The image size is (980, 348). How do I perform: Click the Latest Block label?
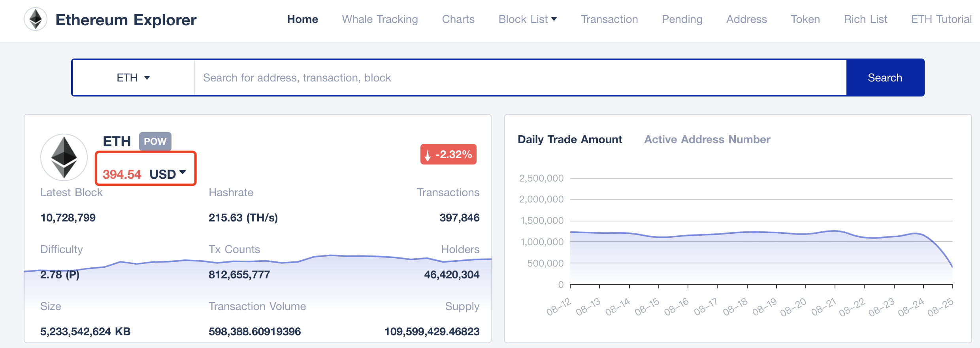click(x=71, y=192)
